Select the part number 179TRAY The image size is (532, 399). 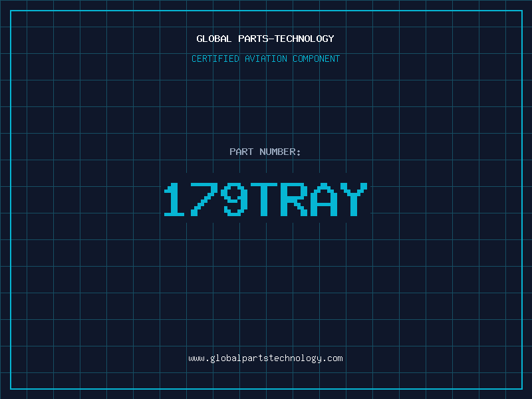[265, 199]
